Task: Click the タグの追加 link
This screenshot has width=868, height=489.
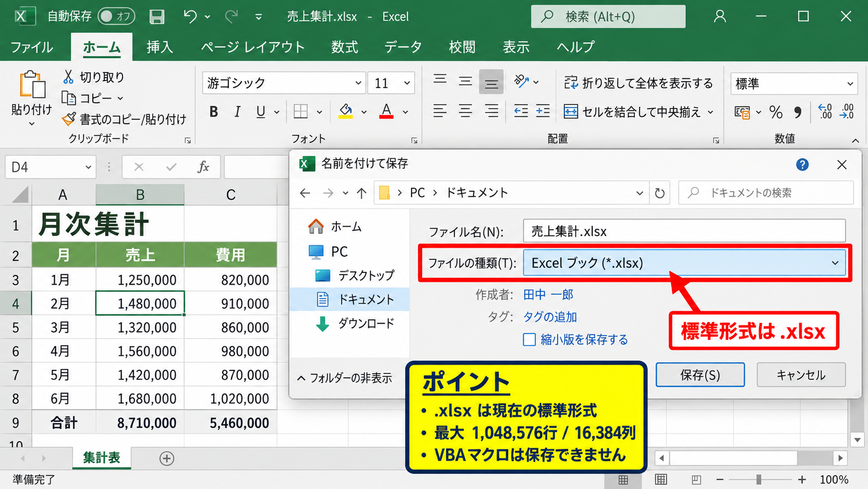Action: [550, 317]
